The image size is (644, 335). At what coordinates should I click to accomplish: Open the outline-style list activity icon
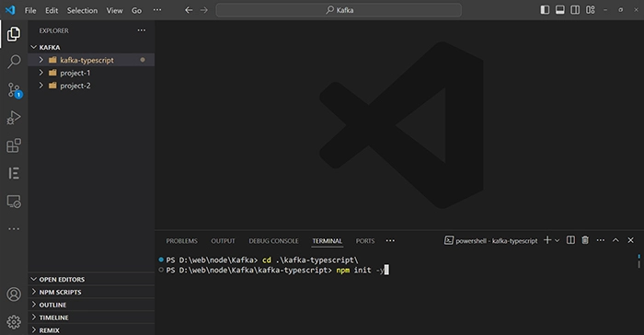[14, 173]
